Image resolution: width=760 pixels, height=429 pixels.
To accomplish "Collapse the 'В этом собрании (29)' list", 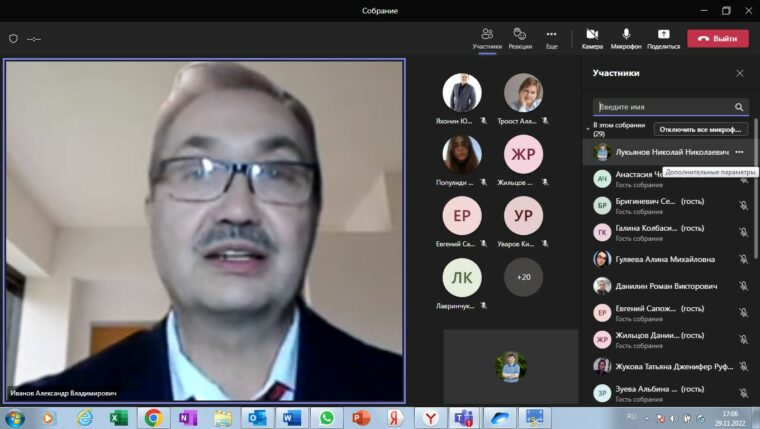I will pos(588,129).
